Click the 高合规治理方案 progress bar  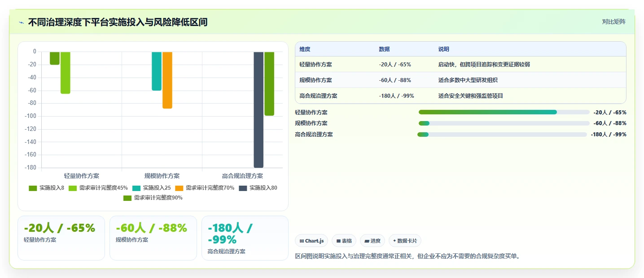point(502,135)
